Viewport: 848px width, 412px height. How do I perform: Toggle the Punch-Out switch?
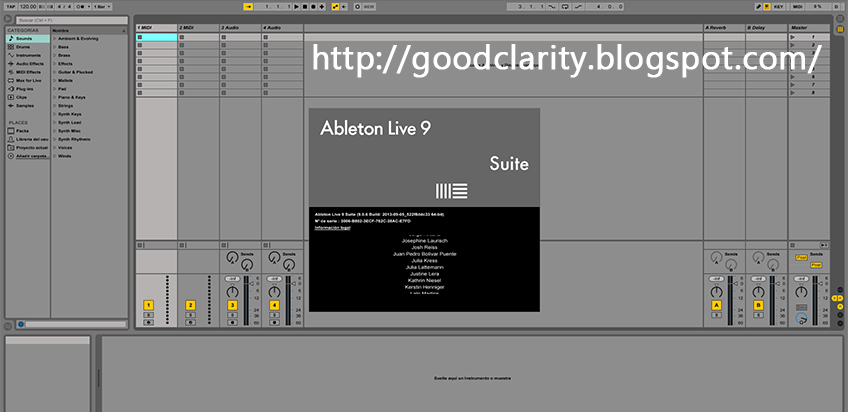point(579,6)
